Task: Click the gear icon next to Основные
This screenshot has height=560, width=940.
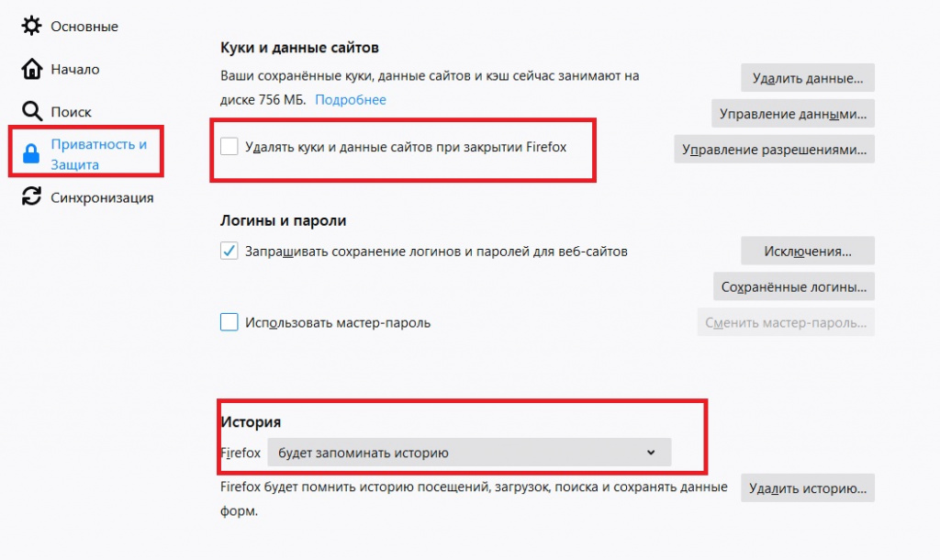Action: click(31, 26)
